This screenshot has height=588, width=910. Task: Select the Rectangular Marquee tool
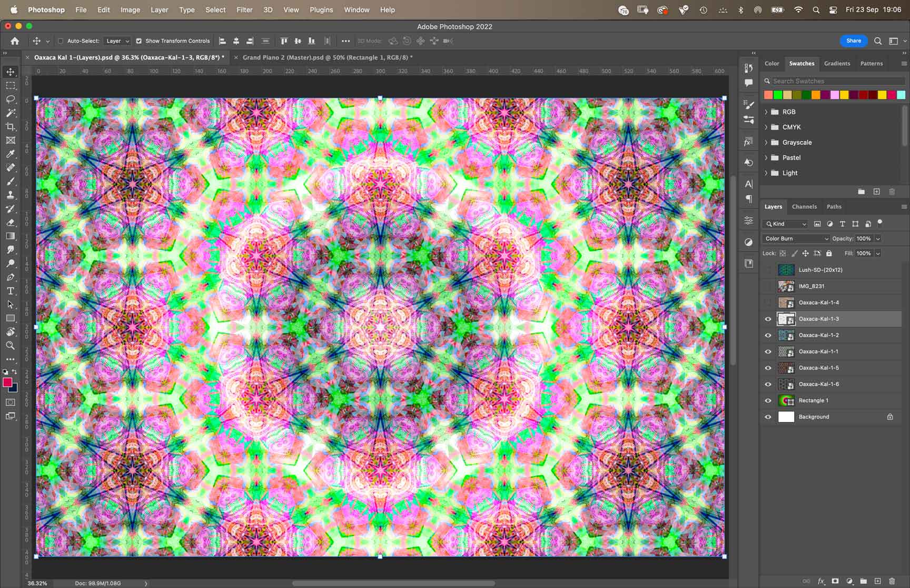coord(11,85)
